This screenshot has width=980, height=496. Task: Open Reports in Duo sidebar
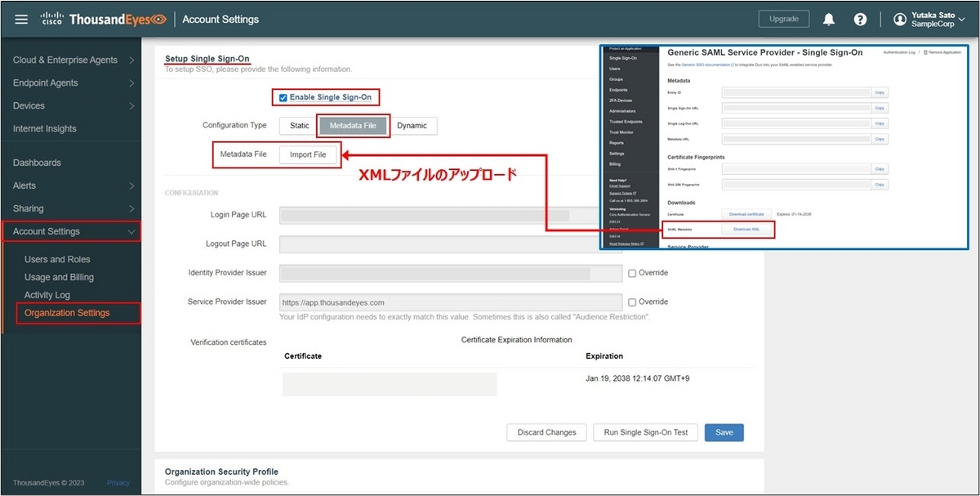[x=617, y=143]
